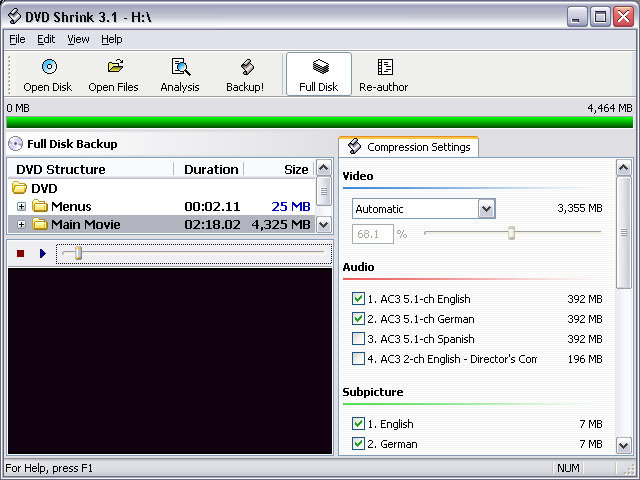Screen dimensions: 640x480
Task: Click up arrow of DVD Structure scrollbar
Action: pyautogui.click(x=324, y=168)
